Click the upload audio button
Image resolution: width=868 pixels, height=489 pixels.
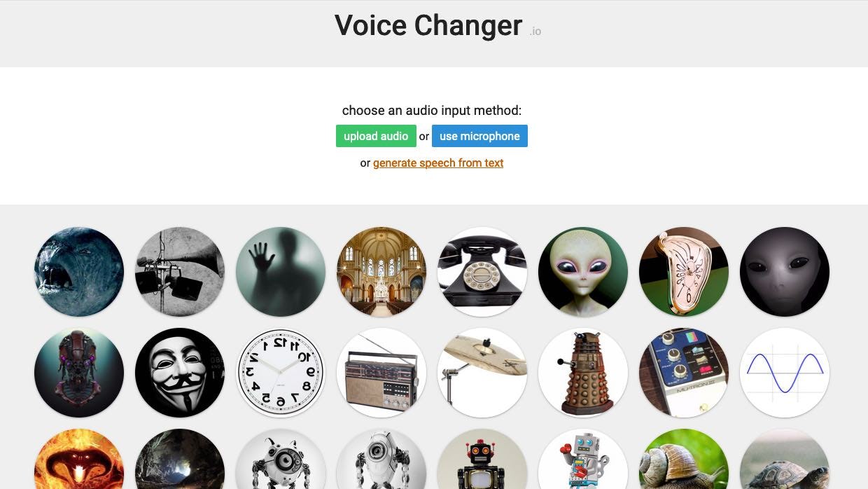click(x=376, y=136)
